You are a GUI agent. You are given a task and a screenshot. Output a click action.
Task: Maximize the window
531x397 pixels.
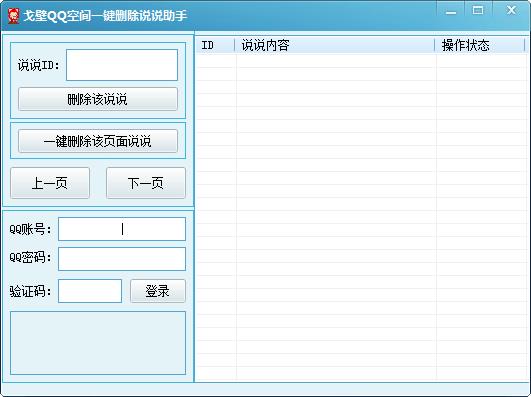point(478,11)
